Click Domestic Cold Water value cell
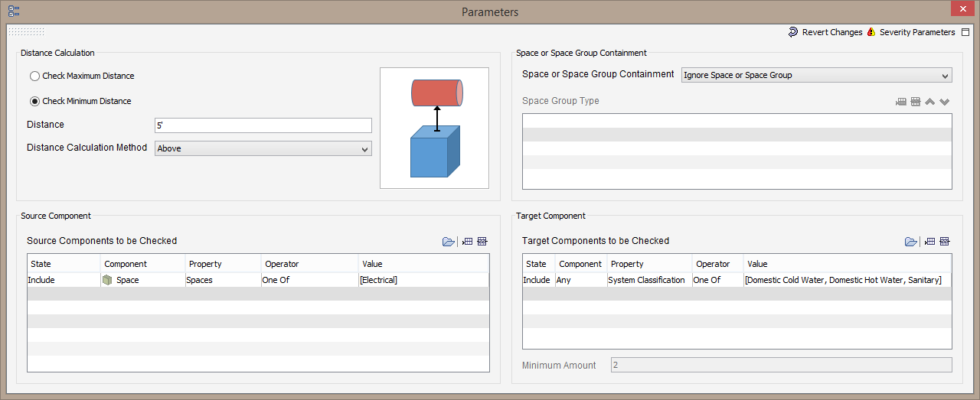 click(x=848, y=280)
